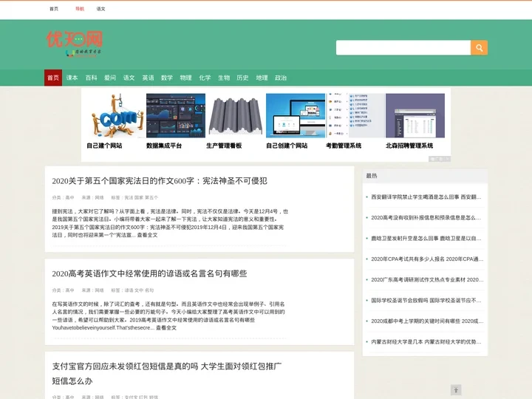Open 语文 in the top bar

click(x=100, y=9)
